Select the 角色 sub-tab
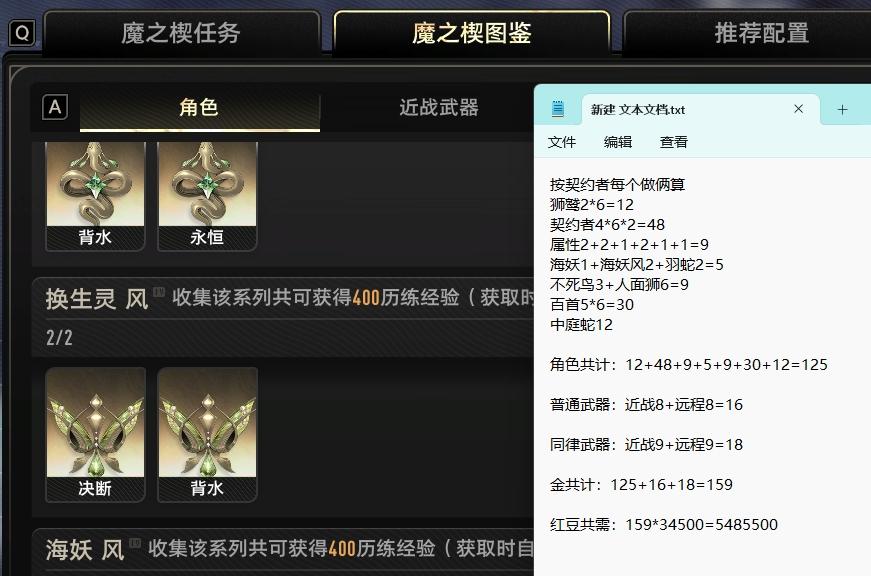The image size is (871, 576). pos(199,107)
